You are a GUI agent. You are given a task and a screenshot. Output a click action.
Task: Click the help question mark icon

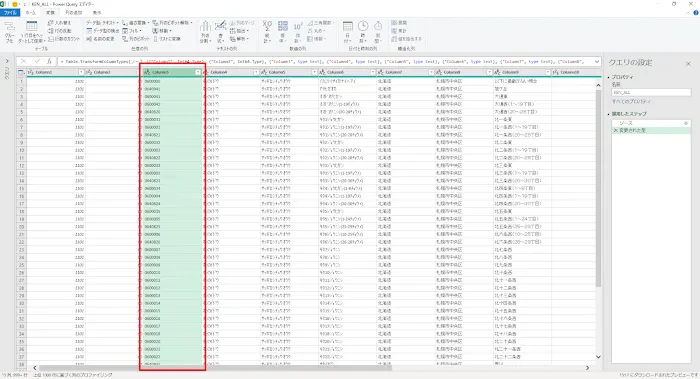coord(696,12)
